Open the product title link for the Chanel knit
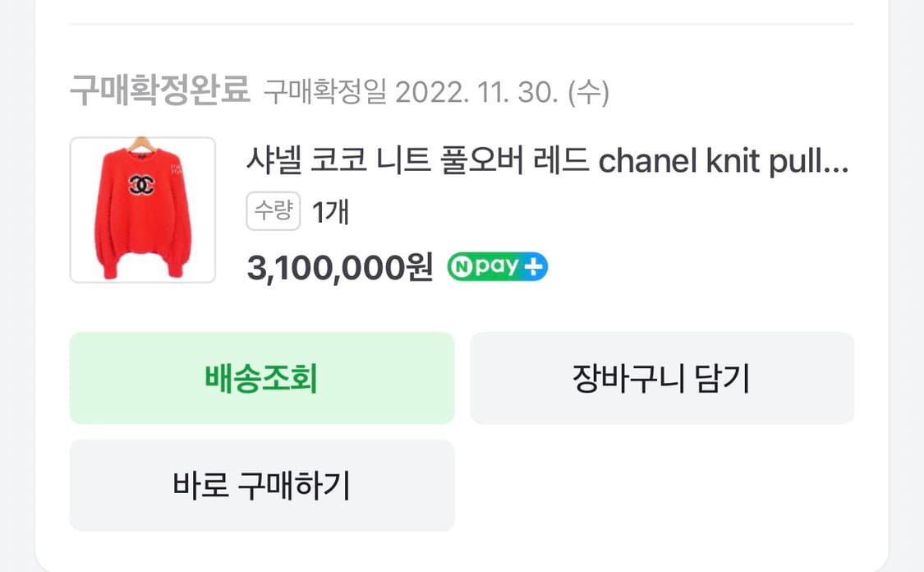This screenshot has width=924, height=572. [x=550, y=162]
